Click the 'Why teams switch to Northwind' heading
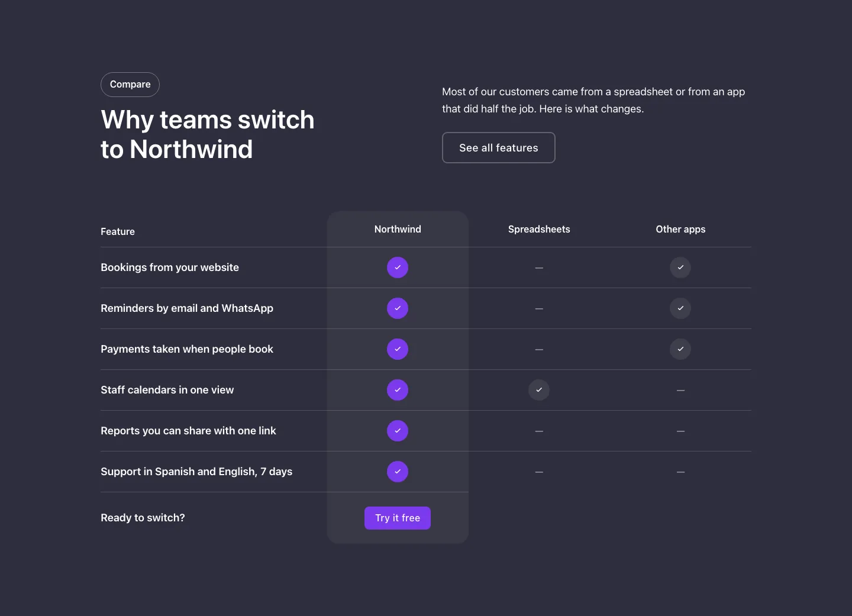The height and width of the screenshot is (616, 852). [207, 134]
